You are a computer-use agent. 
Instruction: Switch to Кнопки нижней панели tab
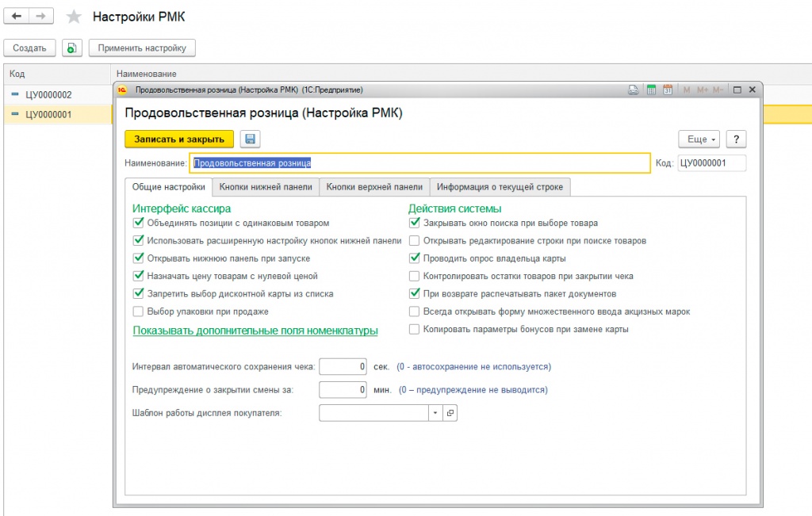point(266,187)
